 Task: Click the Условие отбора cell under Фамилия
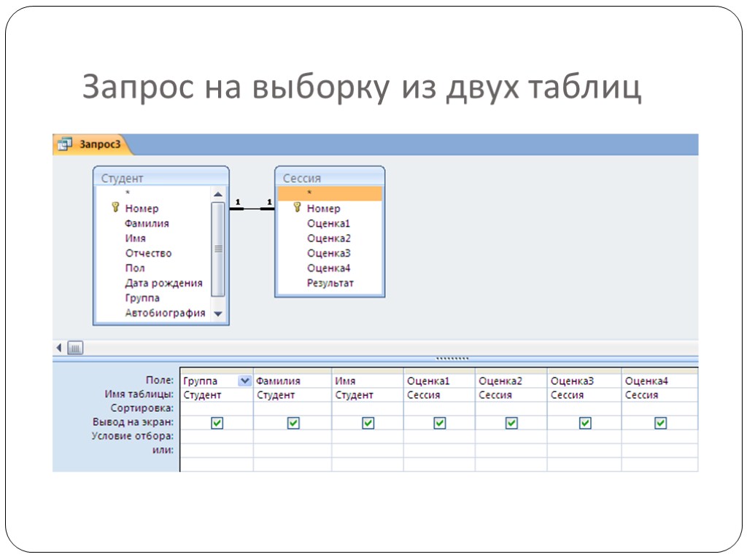293,437
